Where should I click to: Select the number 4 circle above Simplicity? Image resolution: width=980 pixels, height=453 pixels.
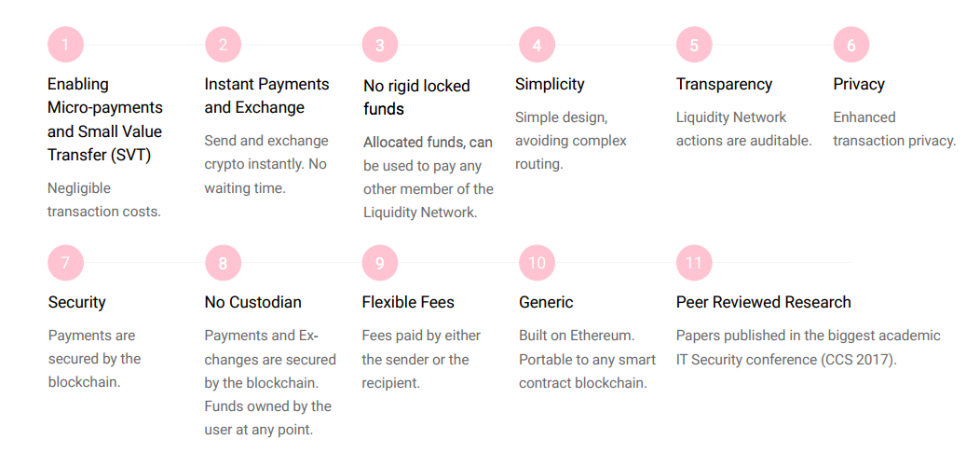click(x=537, y=45)
